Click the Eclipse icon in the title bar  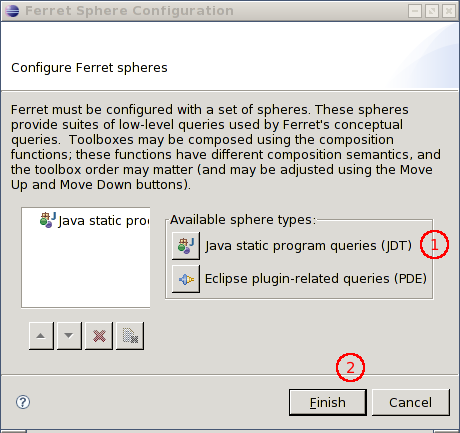pyautogui.click(x=12, y=11)
